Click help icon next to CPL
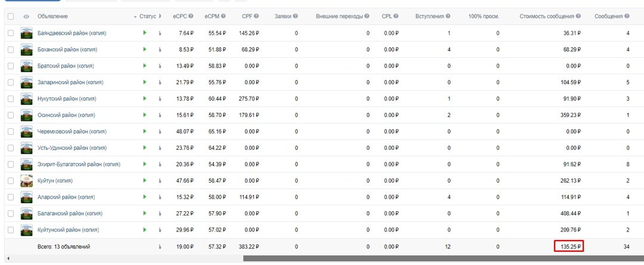This screenshot has width=644, height=265. pos(396,16)
